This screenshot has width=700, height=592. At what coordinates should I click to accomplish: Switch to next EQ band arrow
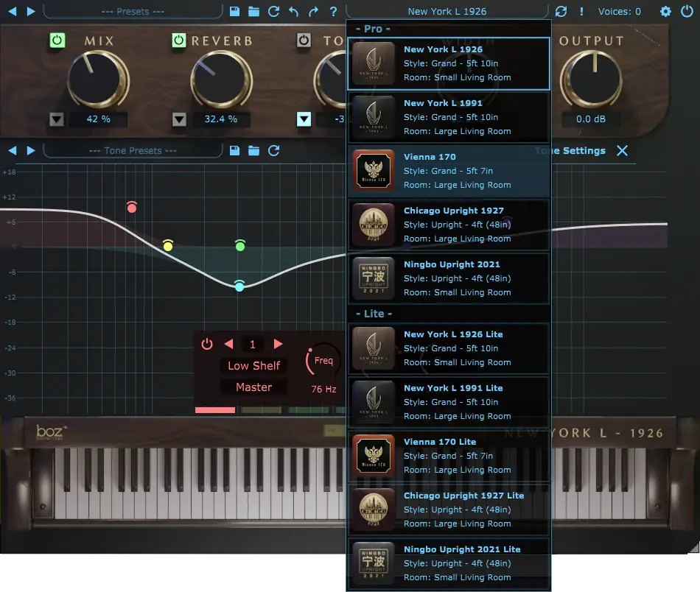point(278,344)
